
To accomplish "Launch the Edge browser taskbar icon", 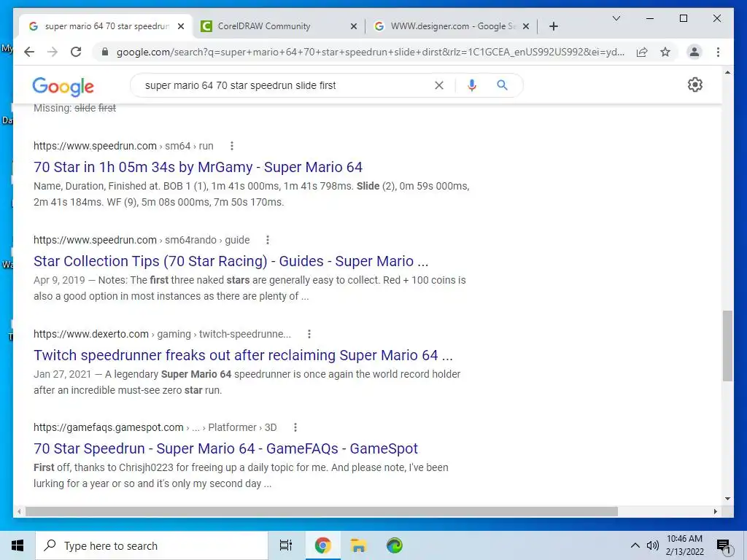I will pyautogui.click(x=395, y=545).
